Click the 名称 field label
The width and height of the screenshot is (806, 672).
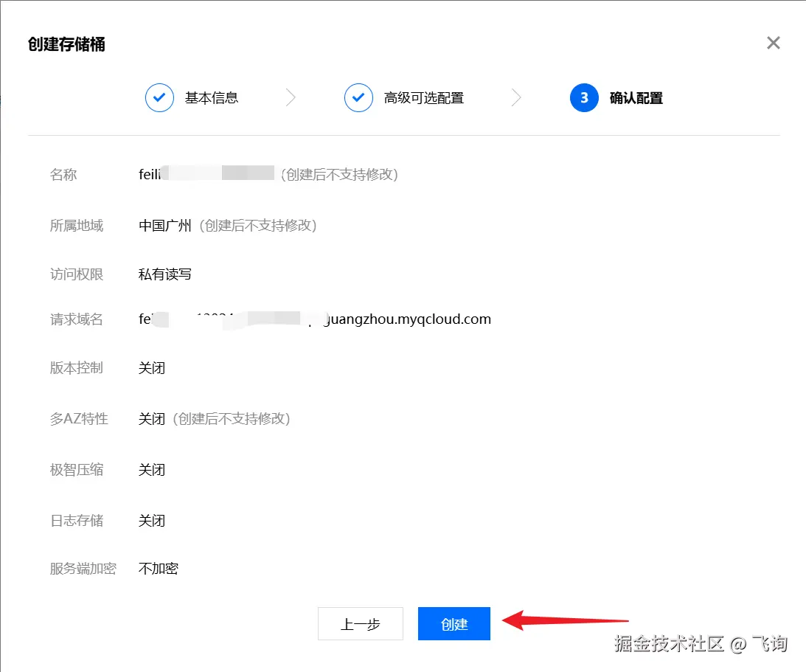click(x=63, y=174)
